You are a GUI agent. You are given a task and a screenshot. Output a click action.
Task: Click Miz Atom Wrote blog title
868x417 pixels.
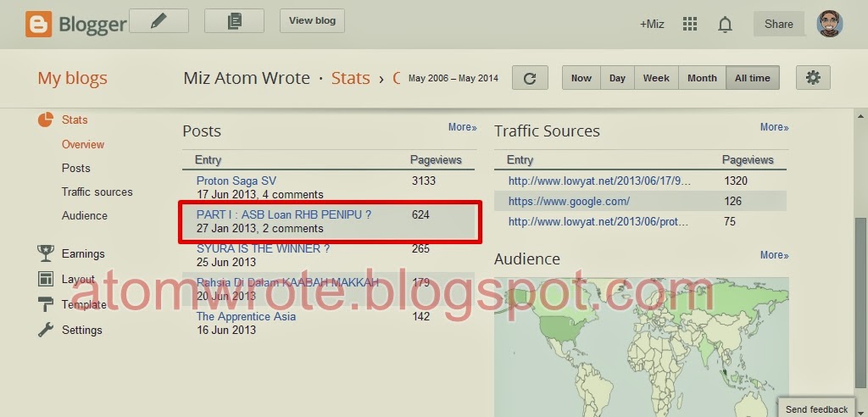coord(247,78)
